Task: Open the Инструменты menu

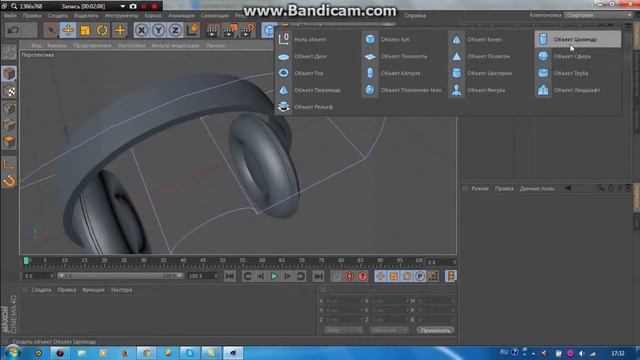Action: (122, 16)
